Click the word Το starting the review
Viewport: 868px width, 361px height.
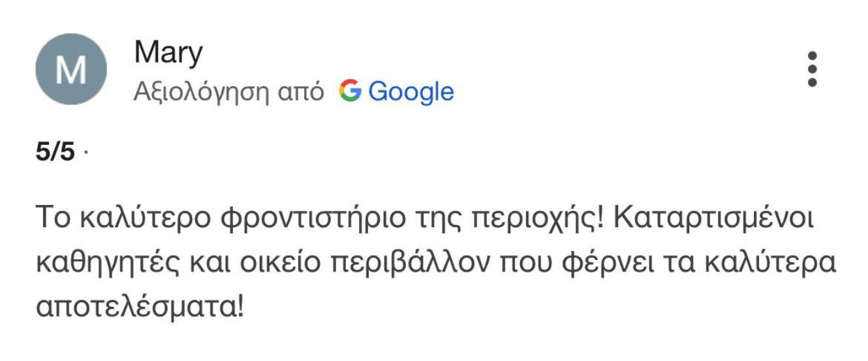(x=52, y=219)
